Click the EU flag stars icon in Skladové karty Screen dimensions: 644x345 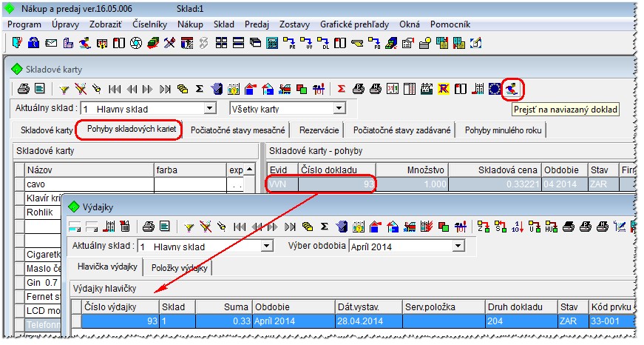point(495,88)
